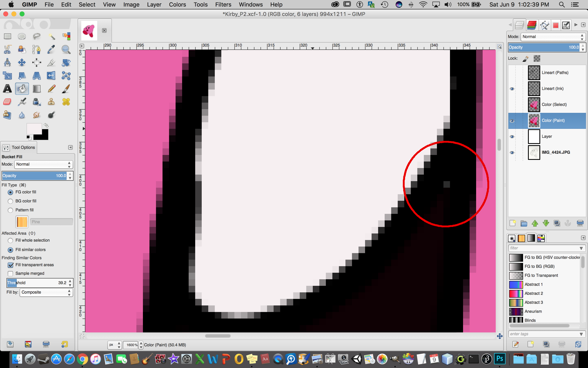Screen dimensions: 588x368
Task: Raise the selected layer with green up arrow
Action: 535,223
